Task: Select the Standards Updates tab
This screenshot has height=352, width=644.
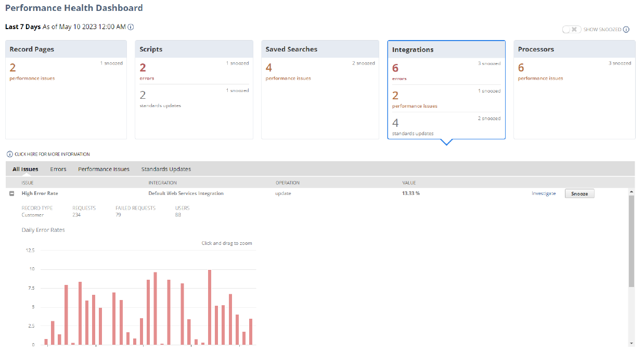Action: tap(165, 168)
